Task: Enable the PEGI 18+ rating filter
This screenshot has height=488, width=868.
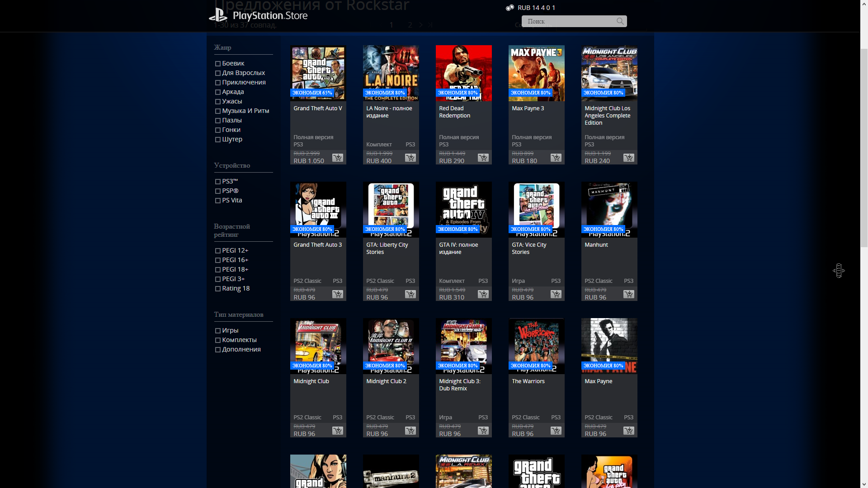Action: (x=218, y=270)
